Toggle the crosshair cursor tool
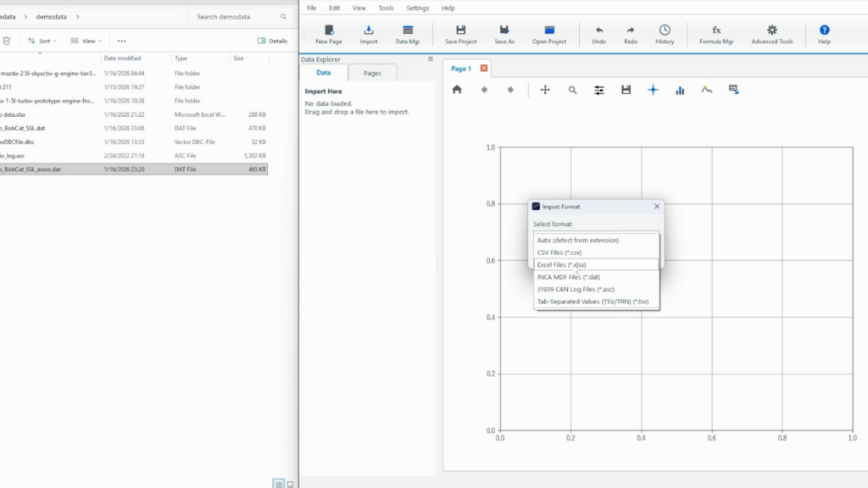 (653, 90)
